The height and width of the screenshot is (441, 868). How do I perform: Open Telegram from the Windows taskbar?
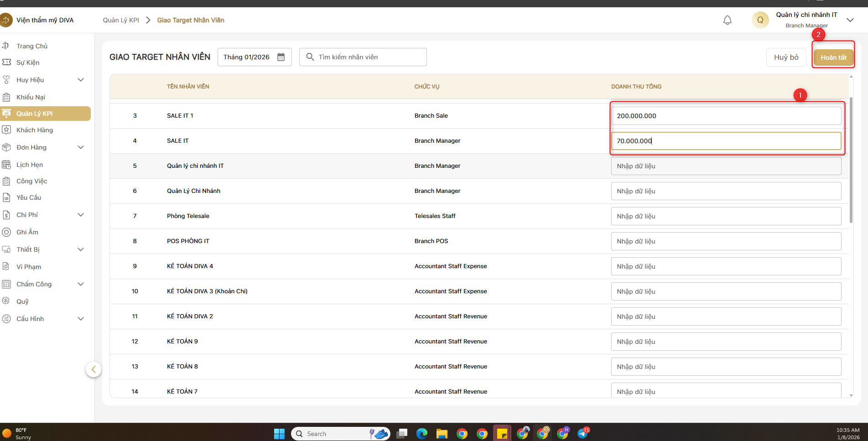[583, 433]
